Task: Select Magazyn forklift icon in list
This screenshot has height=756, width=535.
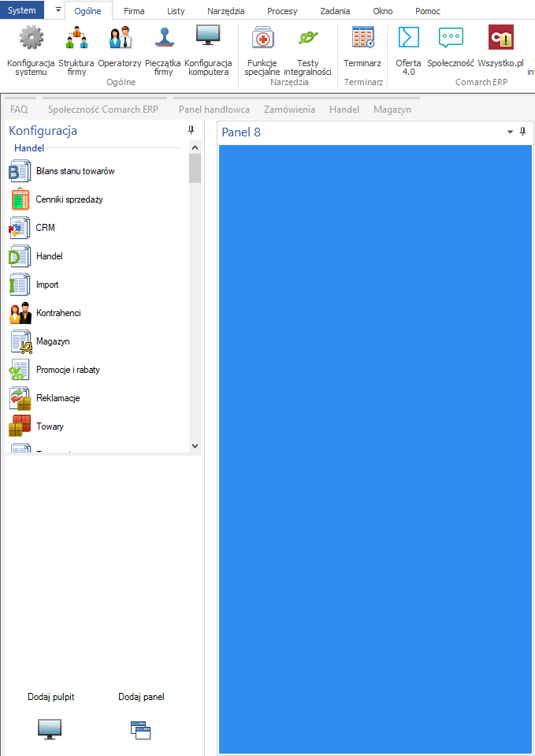Action: coord(21,341)
